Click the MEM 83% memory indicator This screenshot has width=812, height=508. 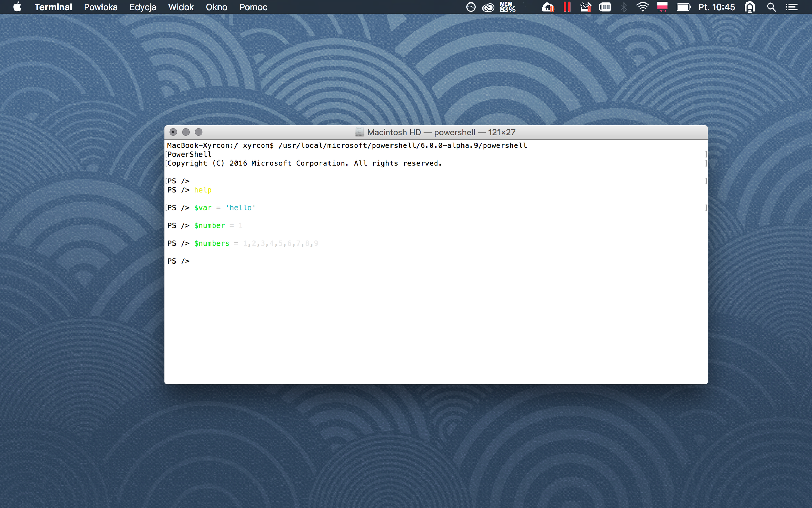507,7
